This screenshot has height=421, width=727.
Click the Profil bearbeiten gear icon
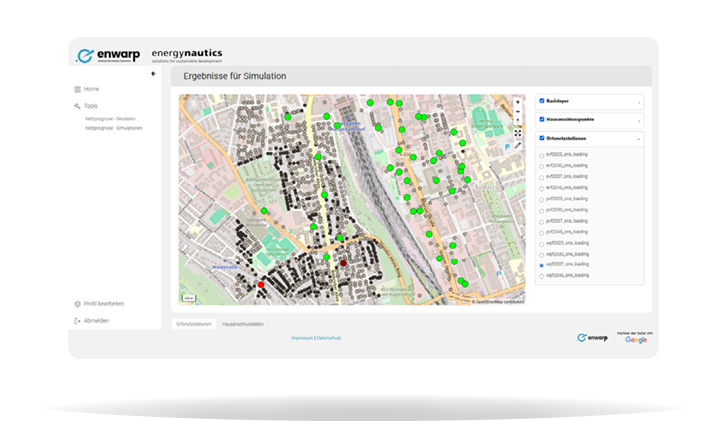click(77, 304)
